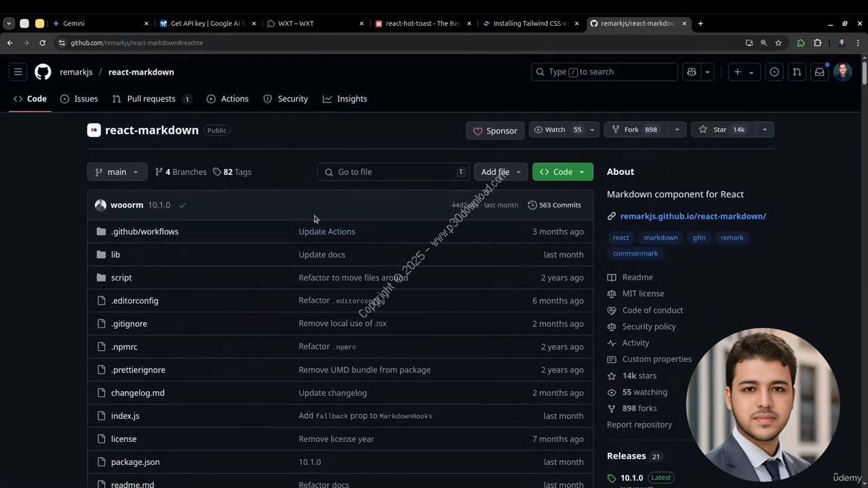Screen dimensions: 868x488
Task: Click the commit status checkmark
Action: click(x=182, y=205)
